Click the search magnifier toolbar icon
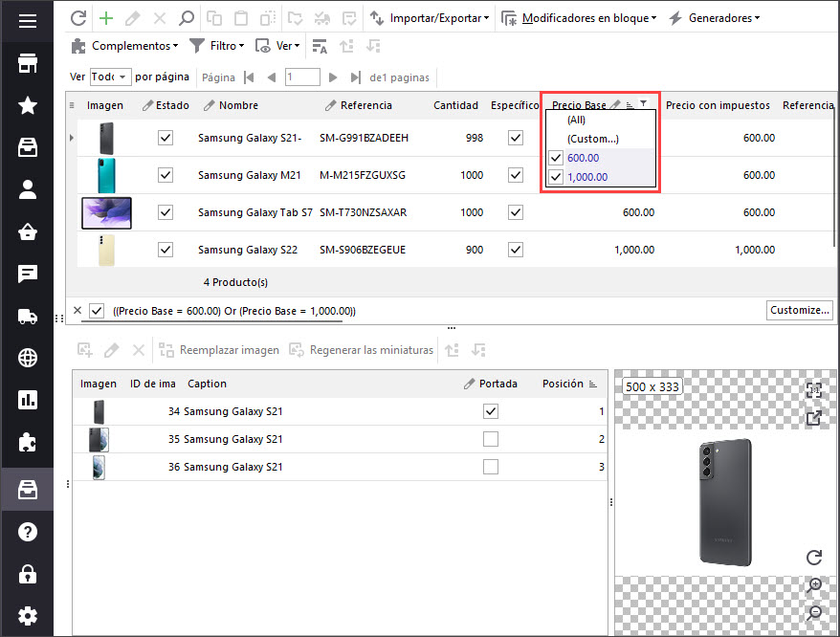This screenshot has width=840, height=637. click(187, 18)
